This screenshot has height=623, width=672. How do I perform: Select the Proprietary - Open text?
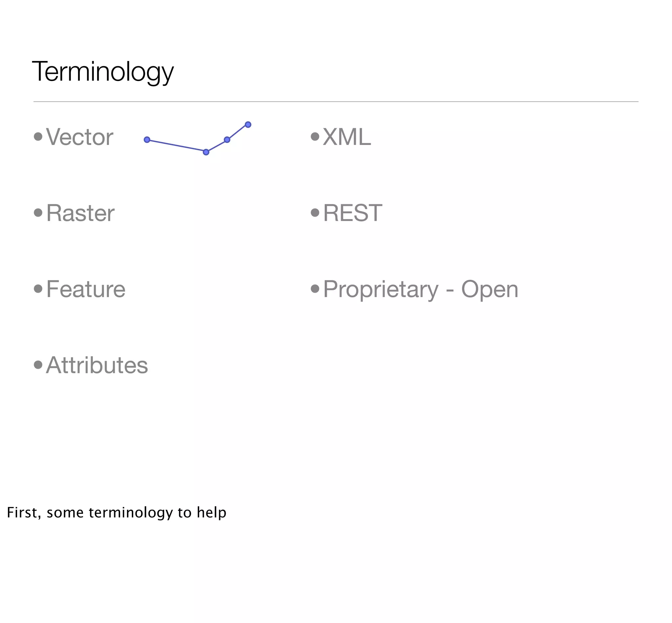pos(420,289)
